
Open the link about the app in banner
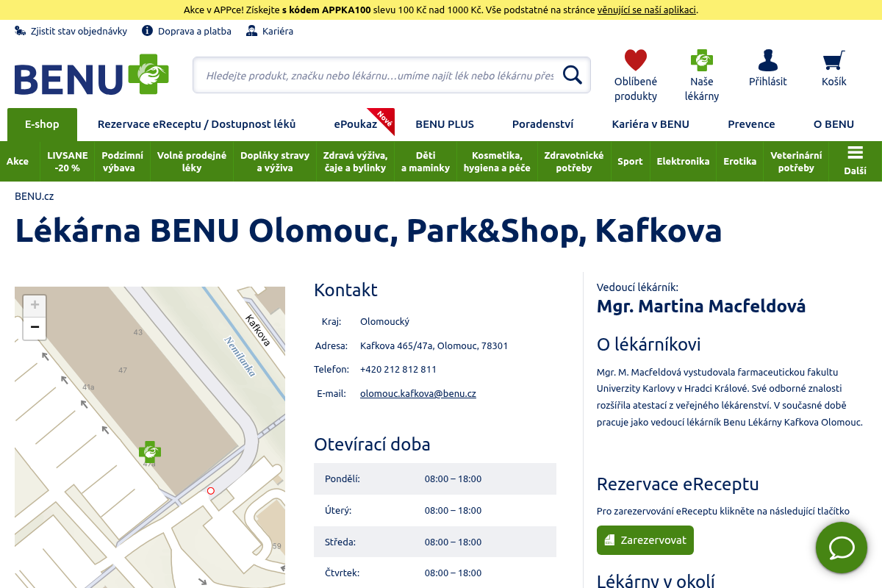[x=646, y=10]
